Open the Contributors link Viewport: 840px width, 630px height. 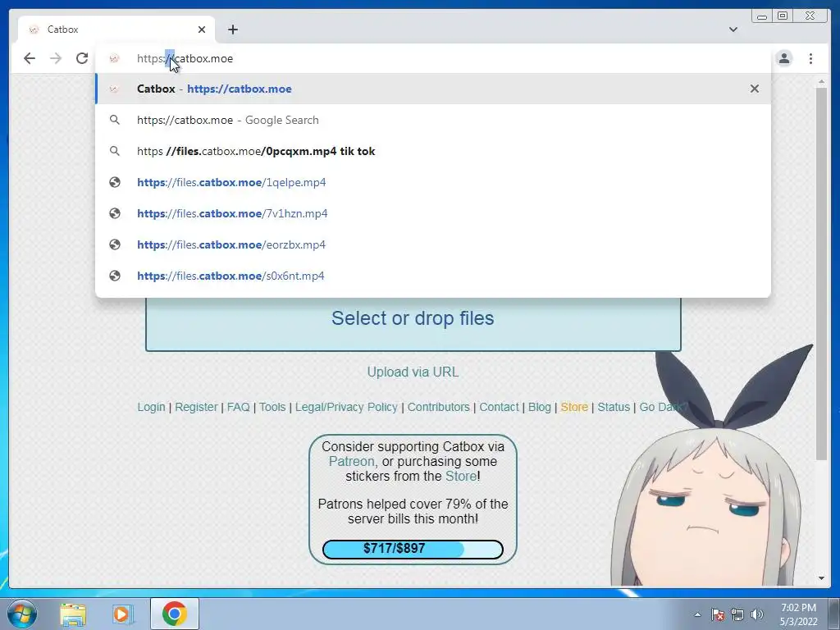pyautogui.click(x=438, y=407)
